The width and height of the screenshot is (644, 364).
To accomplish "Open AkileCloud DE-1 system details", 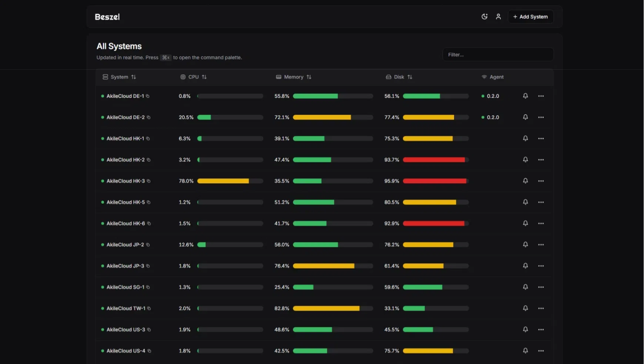I will point(125,96).
